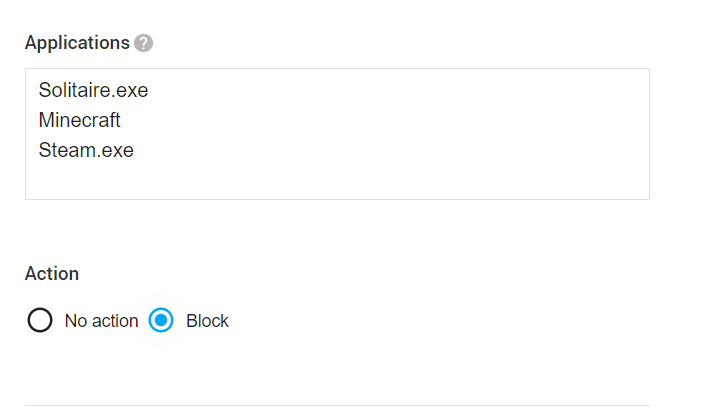Click the Steam.exe entry in the list
The height and width of the screenshot is (407, 710).
click(x=86, y=150)
